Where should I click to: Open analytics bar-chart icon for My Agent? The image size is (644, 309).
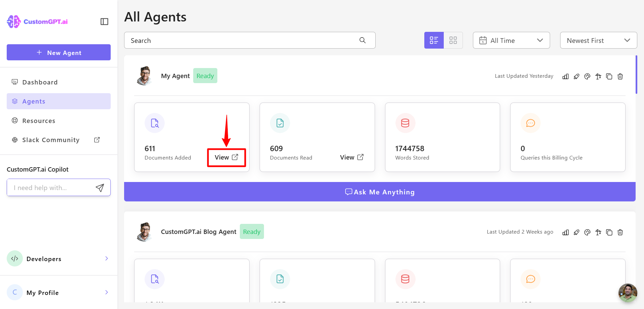point(566,76)
